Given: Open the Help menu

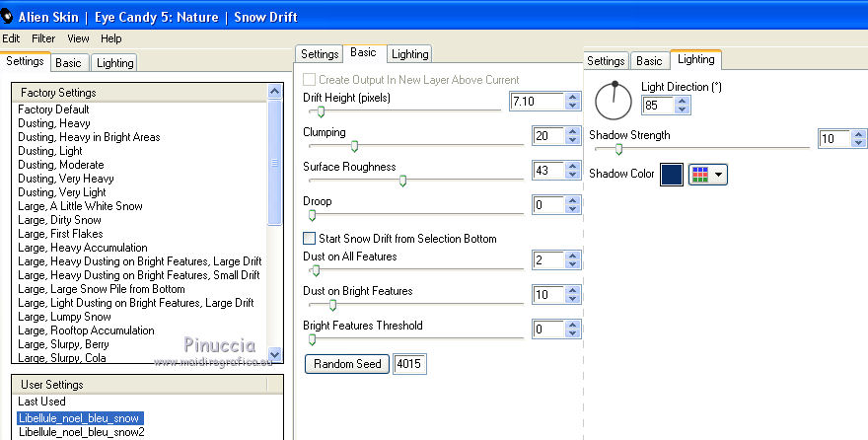Looking at the screenshot, I should pyautogui.click(x=110, y=38).
